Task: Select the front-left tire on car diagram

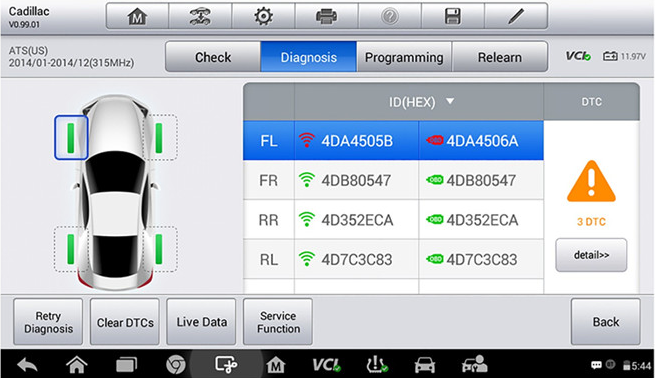Action: pyautogui.click(x=71, y=138)
